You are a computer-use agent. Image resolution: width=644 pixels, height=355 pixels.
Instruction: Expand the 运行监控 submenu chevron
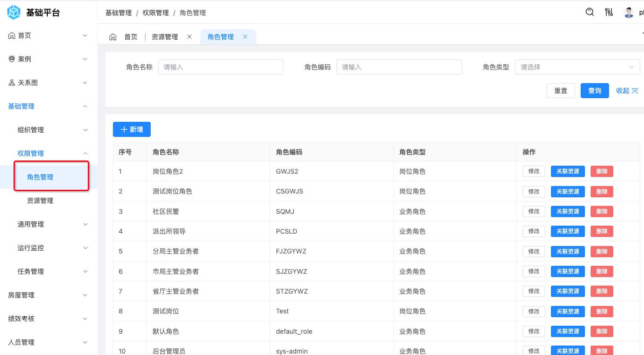(85, 248)
